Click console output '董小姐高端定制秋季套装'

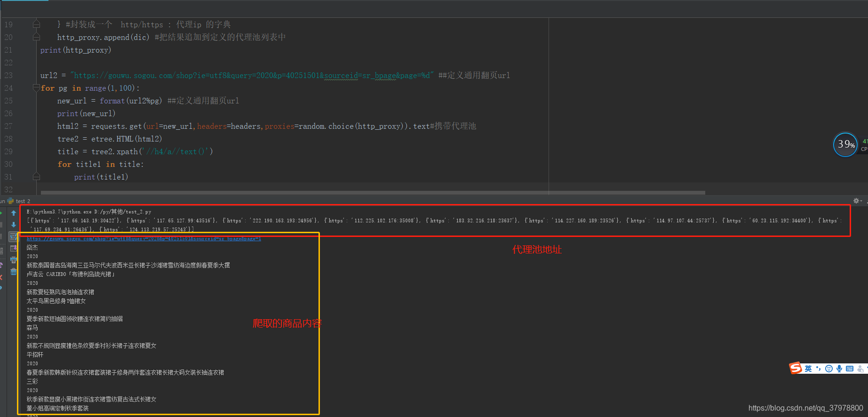tap(57, 409)
